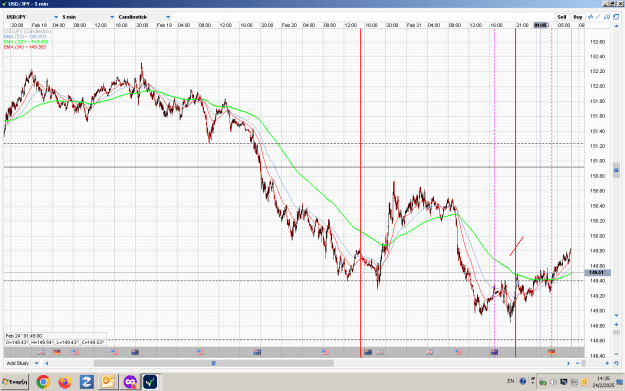Open Chrome from the taskbar
Screen dimensions: 625x391
click(43, 382)
